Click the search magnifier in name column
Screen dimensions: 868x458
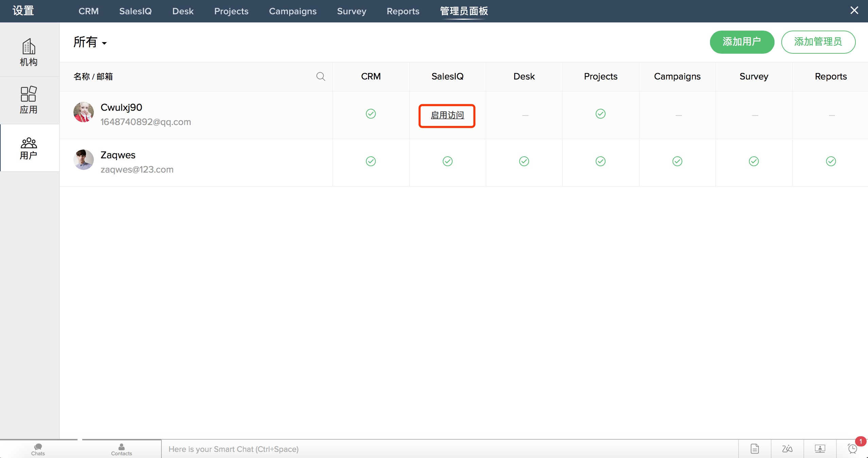pos(320,76)
